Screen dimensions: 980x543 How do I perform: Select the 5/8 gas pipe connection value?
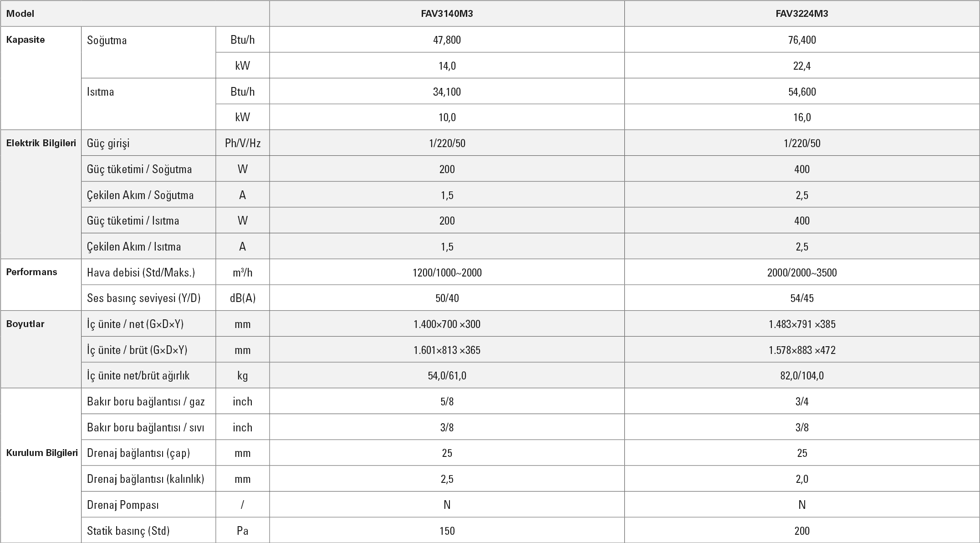(447, 402)
